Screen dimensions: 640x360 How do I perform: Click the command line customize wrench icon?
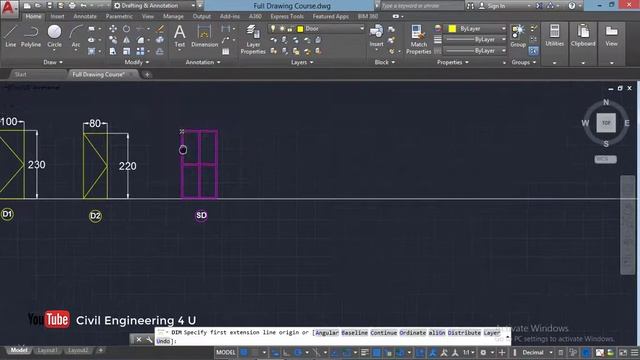tap(149, 339)
